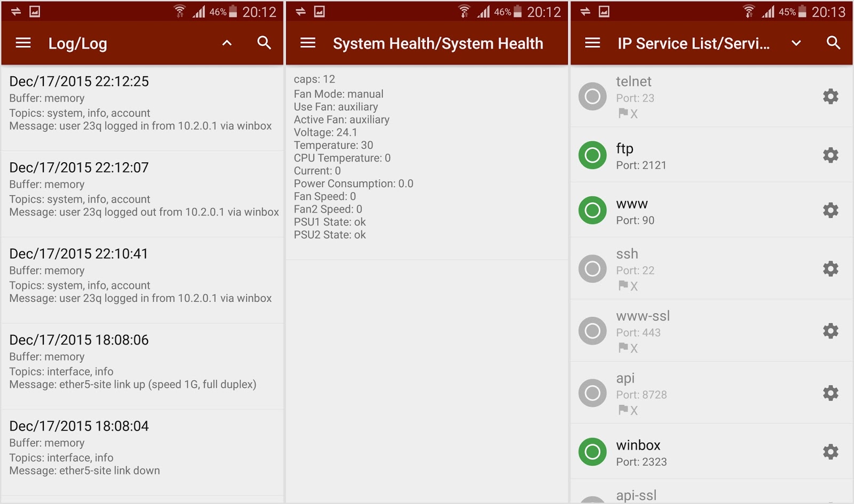Select the winbox service name
The width and height of the screenshot is (854, 504).
pos(638,445)
